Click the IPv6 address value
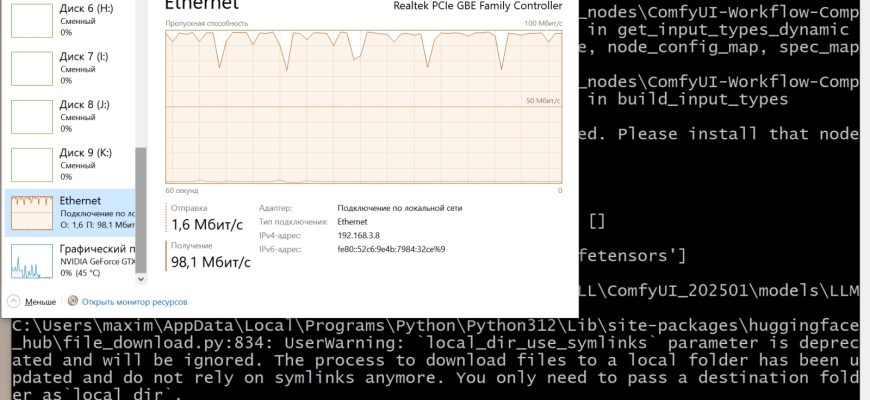 pos(391,248)
